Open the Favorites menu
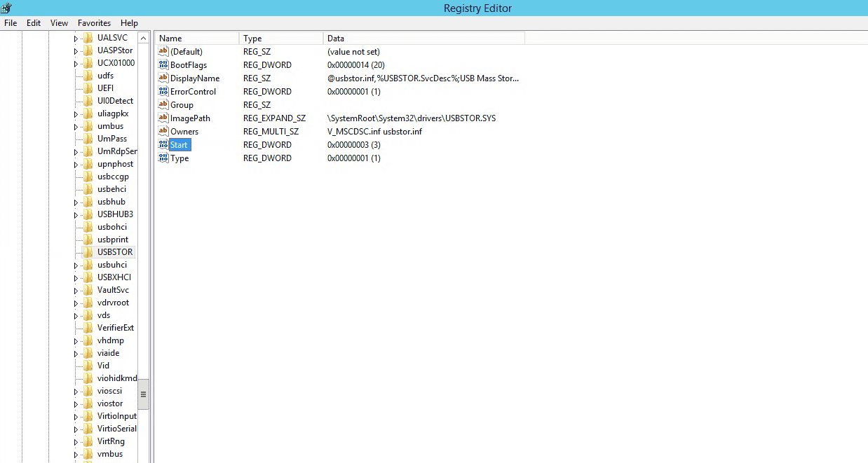The height and width of the screenshot is (463, 868). click(x=95, y=23)
